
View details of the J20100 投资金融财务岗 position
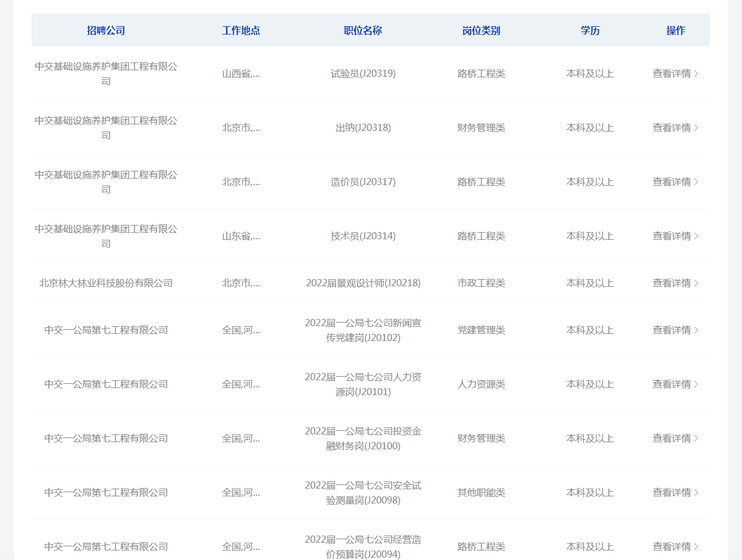click(x=675, y=439)
